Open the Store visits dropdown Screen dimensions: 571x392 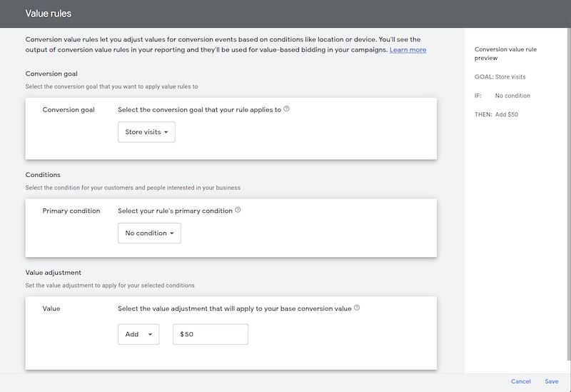click(x=146, y=132)
